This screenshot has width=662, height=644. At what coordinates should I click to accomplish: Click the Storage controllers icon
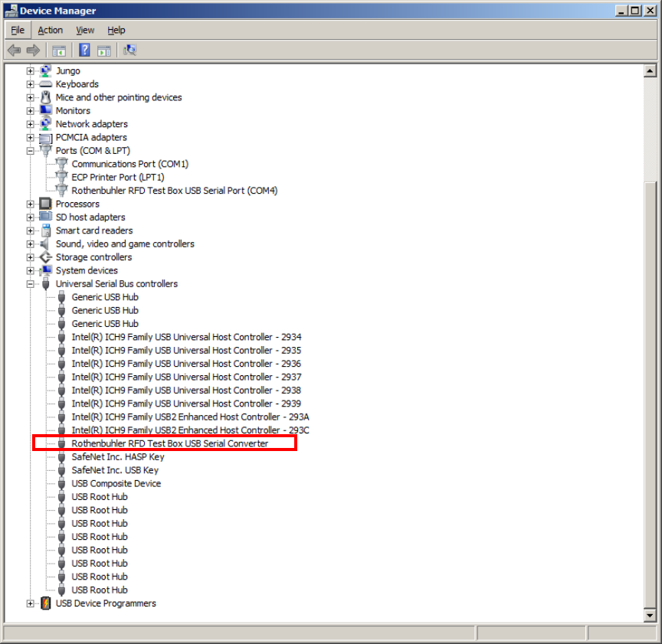coord(46,257)
